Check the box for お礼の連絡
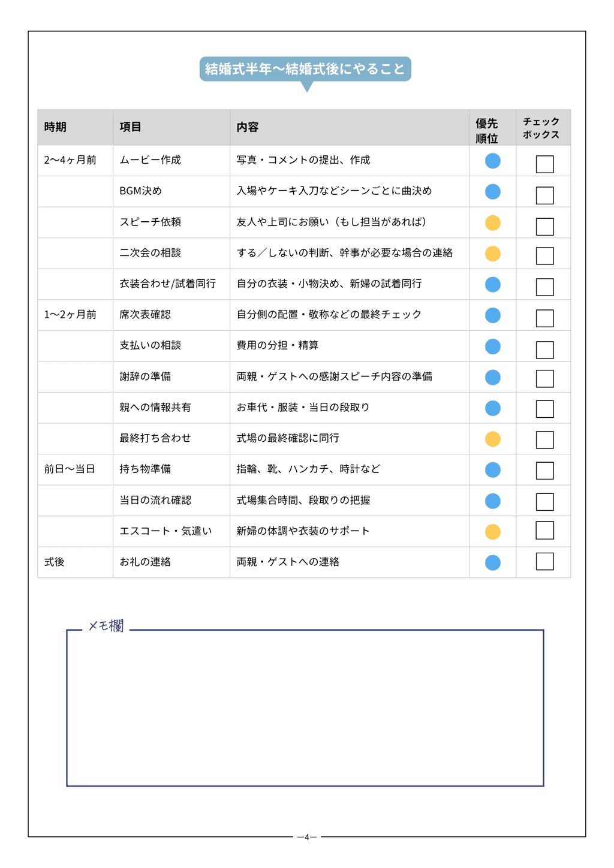The height and width of the screenshot is (868, 614). click(x=544, y=562)
